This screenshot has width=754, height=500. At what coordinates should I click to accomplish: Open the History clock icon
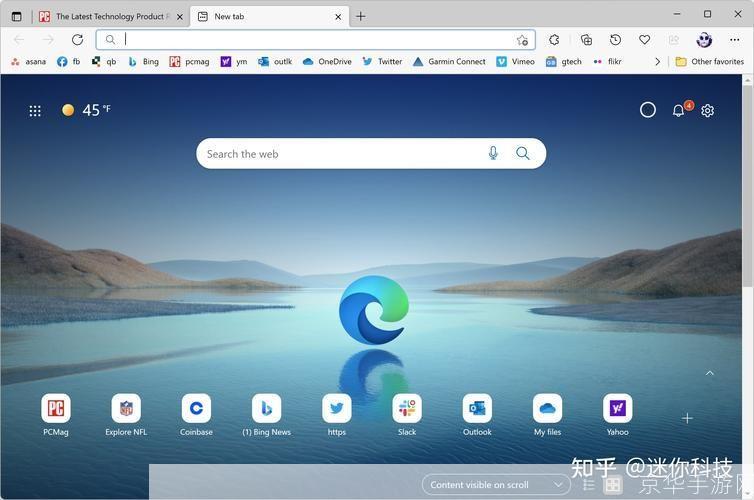(x=616, y=40)
